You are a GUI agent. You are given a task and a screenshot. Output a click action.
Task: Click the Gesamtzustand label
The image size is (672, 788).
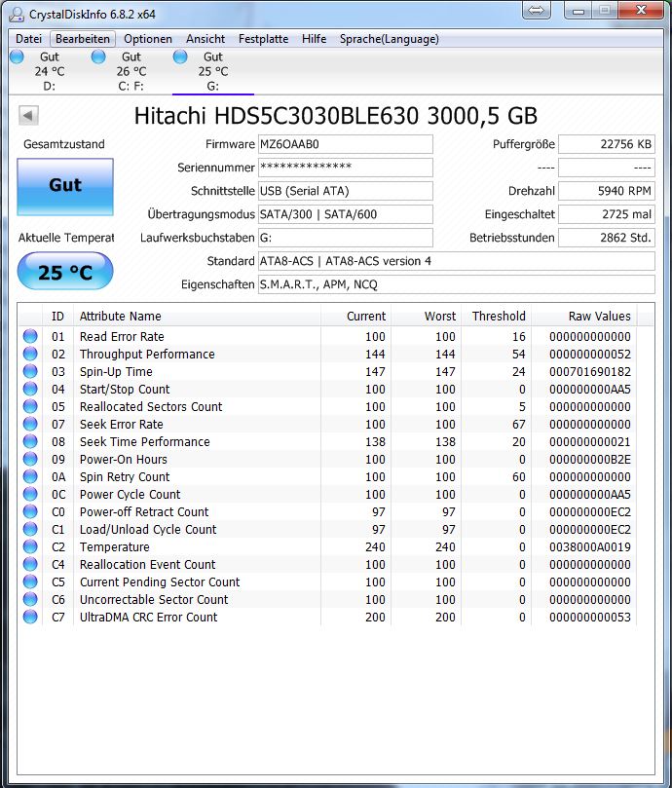64,144
